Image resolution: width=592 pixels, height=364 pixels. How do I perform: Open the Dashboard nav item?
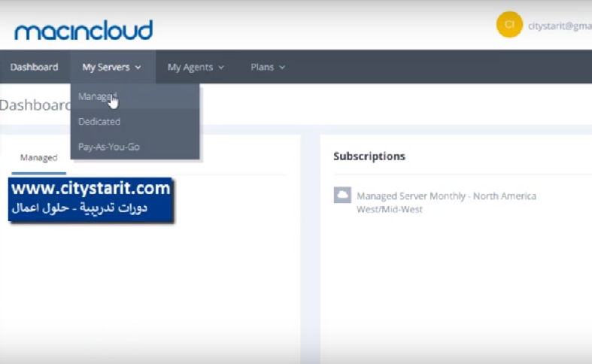35,67
